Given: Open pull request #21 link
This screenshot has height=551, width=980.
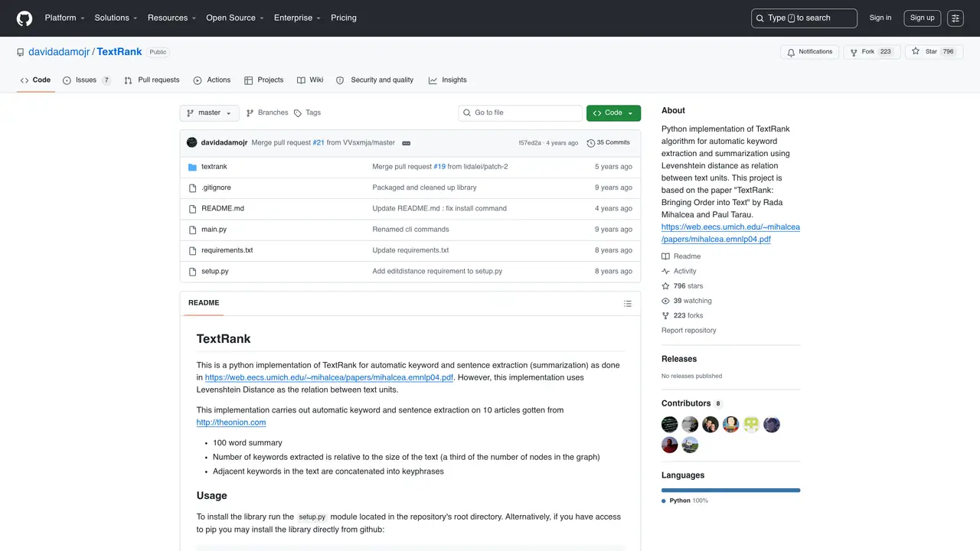Looking at the screenshot, I should coord(318,143).
